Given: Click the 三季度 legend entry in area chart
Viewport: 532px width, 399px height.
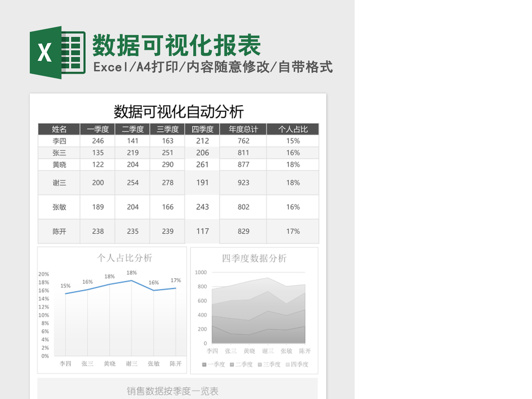Looking at the screenshot, I should coord(269,364).
